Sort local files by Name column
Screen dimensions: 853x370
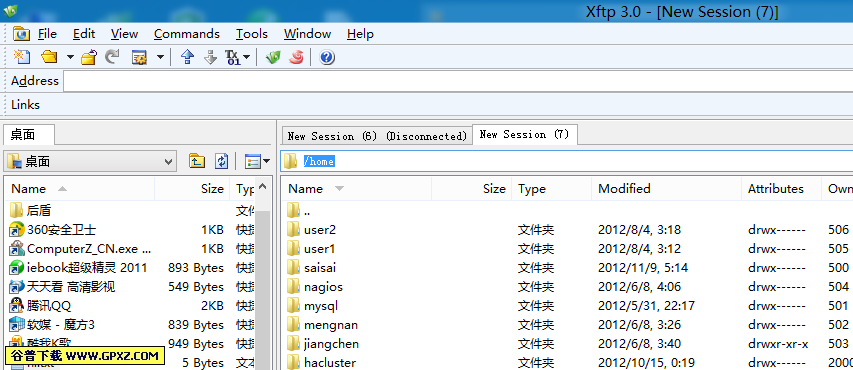(x=79, y=189)
